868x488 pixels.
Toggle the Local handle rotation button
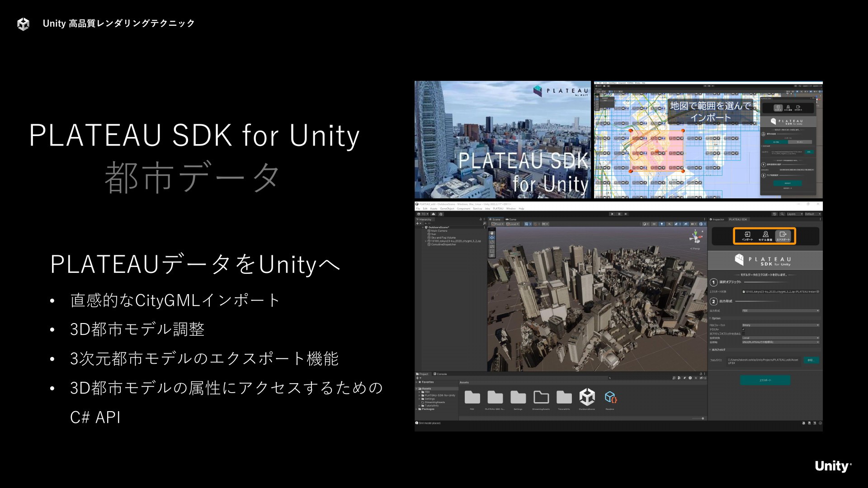pyautogui.click(x=513, y=224)
